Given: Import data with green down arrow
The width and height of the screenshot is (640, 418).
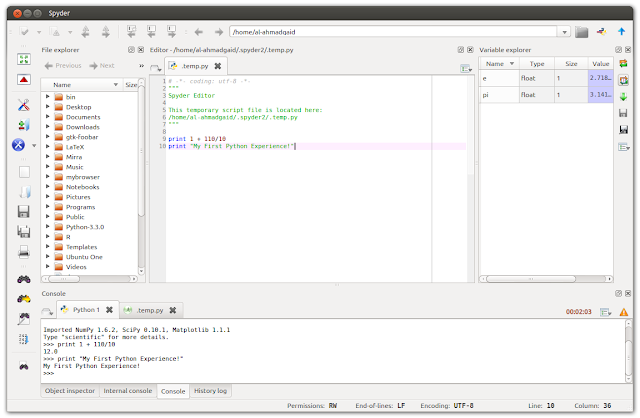Looking at the screenshot, I should (x=623, y=97).
